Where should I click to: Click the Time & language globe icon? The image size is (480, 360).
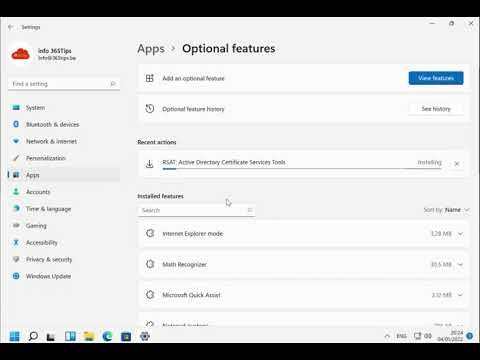pyautogui.click(x=16, y=208)
